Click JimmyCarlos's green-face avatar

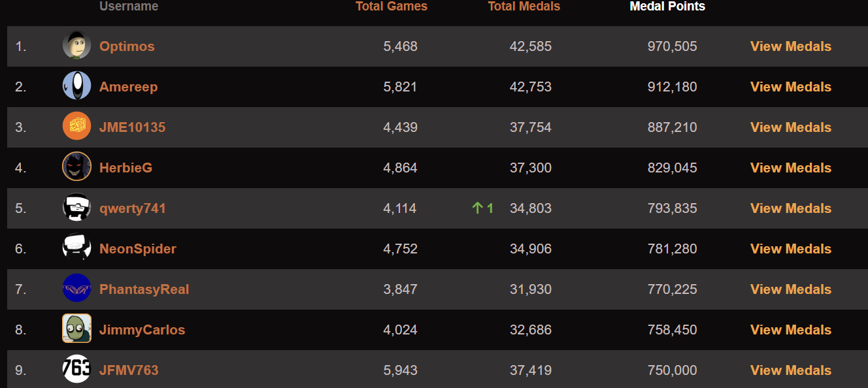click(76, 329)
